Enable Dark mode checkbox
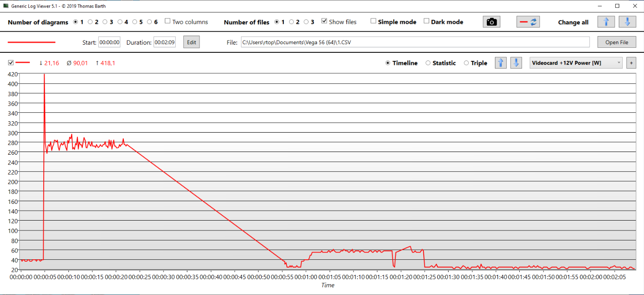Image resolution: width=644 pixels, height=295 pixels. tap(426, 21)
